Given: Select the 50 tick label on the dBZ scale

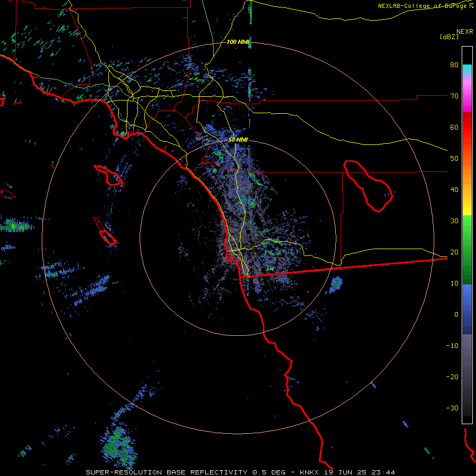Looking at the screenshot, I should click(x=454, y=159).
